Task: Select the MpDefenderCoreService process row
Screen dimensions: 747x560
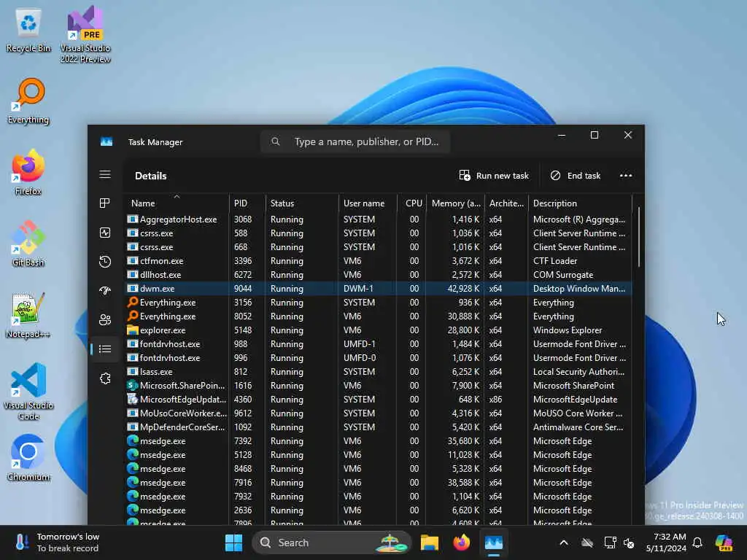Action: click(379, 427)
